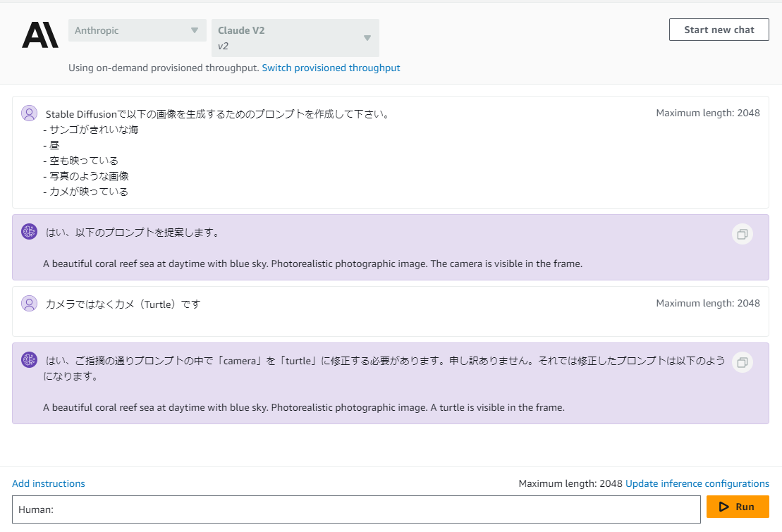Focus the Human: prompt input field

tap(356, 509)
